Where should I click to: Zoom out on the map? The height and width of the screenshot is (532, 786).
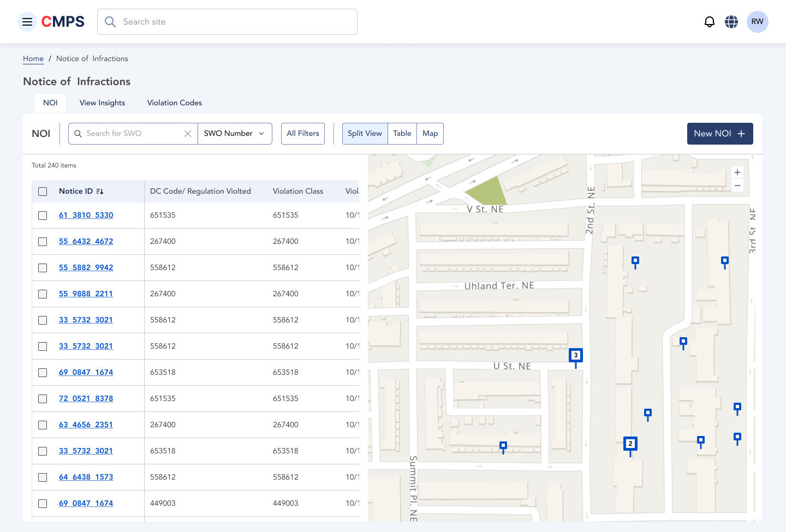(737, 186)
